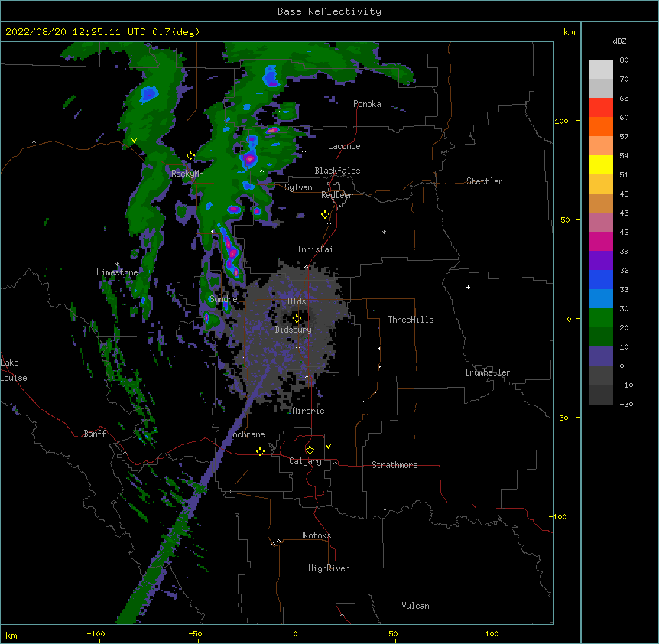The image size is (659, 644).
Task: Pick the light gray 70 dBZ legend swatch
Action: [x=601, y=88]
